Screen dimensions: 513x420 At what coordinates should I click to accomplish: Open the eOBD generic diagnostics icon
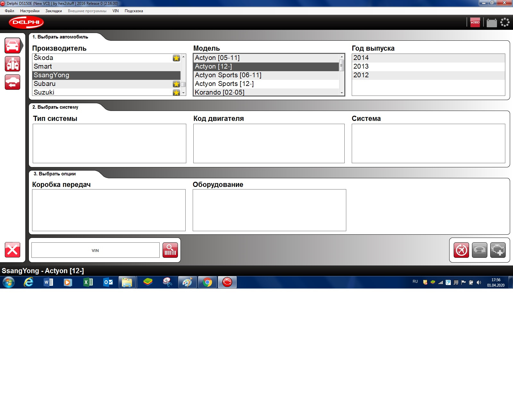(x=475, y=22)
